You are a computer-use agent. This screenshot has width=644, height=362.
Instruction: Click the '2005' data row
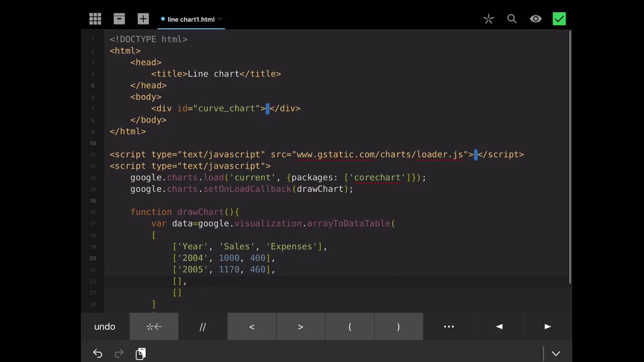pos(223,270)
